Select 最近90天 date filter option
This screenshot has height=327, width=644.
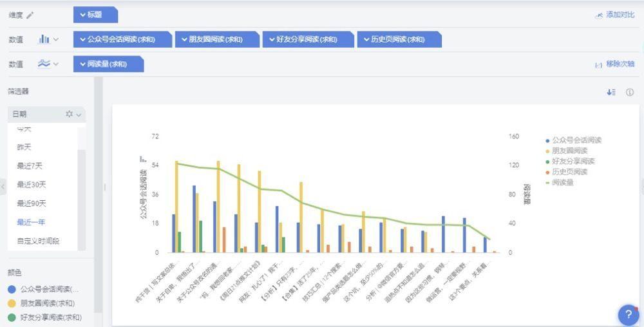31,203
